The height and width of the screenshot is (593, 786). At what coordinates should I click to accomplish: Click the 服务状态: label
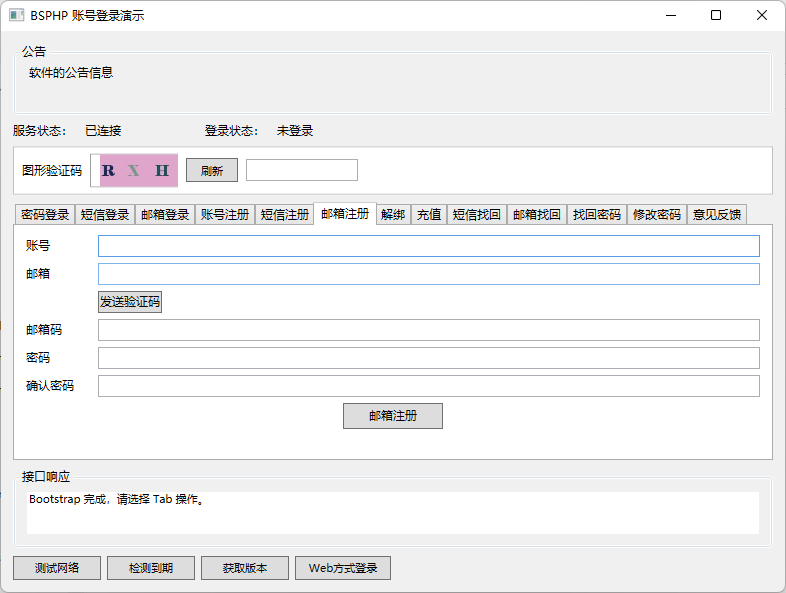click(x=39, y=131)
